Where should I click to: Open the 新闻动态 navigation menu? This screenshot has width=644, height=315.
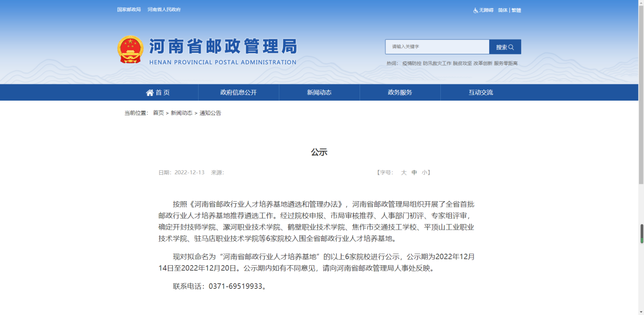(319, 92)
